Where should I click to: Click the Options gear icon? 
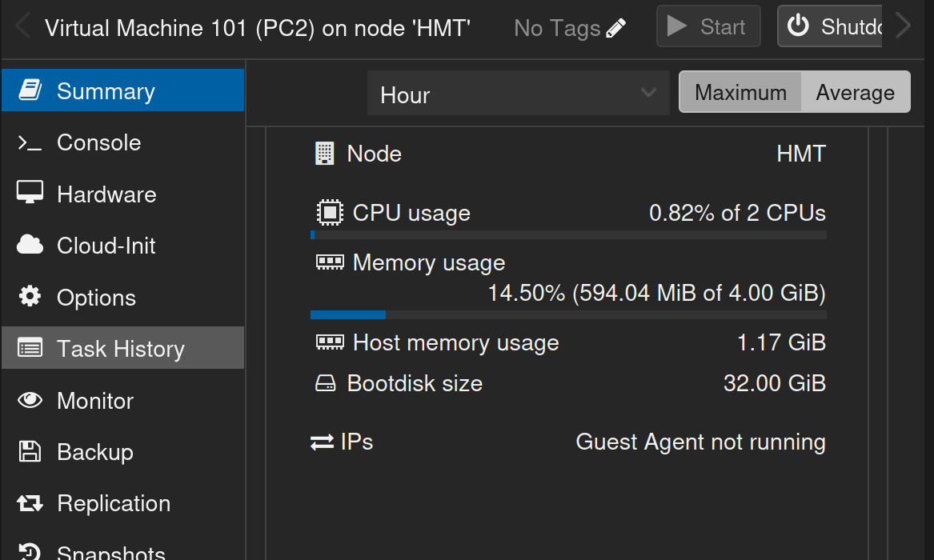[x=30, y=296]
